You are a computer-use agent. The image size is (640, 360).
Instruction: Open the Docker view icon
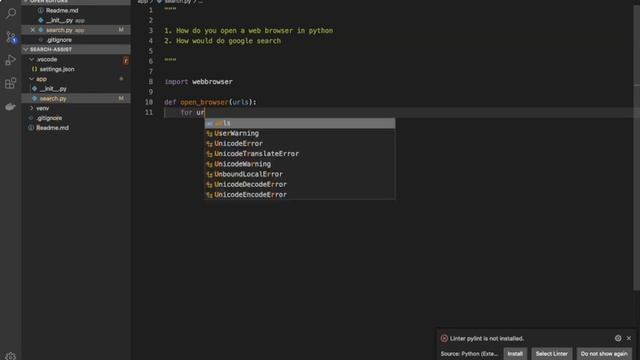click(x=11, y=107)
